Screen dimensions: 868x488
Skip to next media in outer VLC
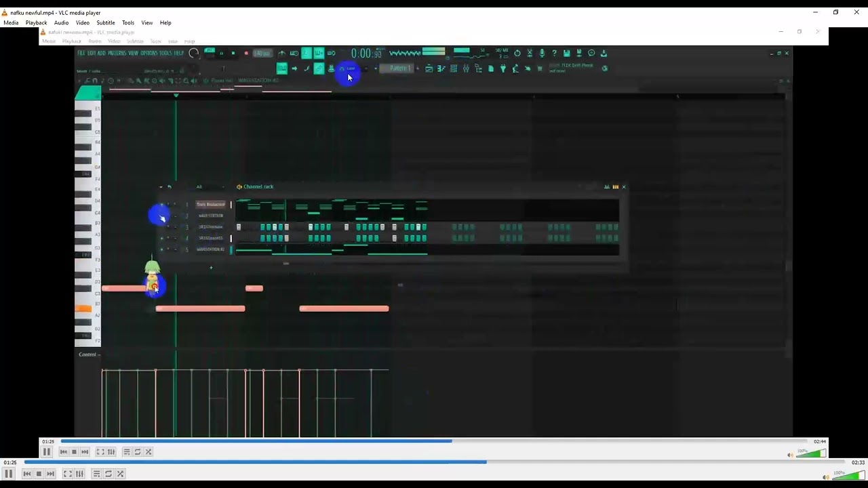click(x=50, y=474)
